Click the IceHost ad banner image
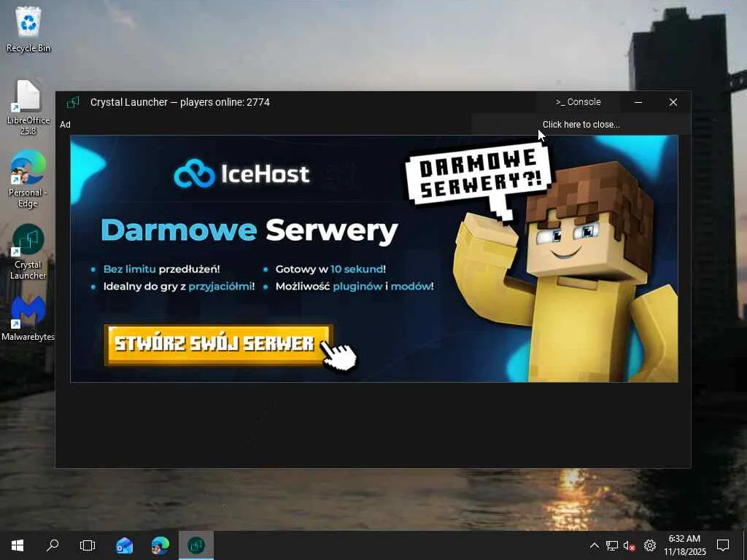Image resolution: width=747 pixels, height=560 pixels. tap(374, 259)
